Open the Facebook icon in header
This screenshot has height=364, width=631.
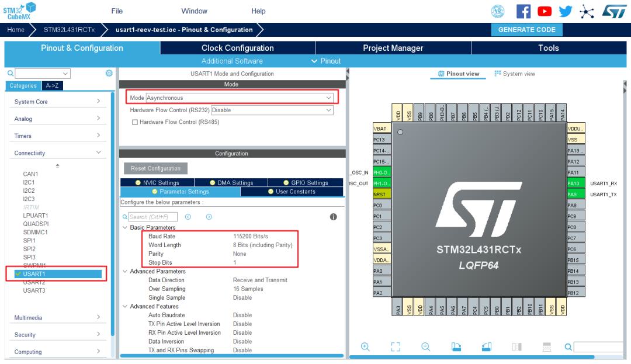coord(523,11)
